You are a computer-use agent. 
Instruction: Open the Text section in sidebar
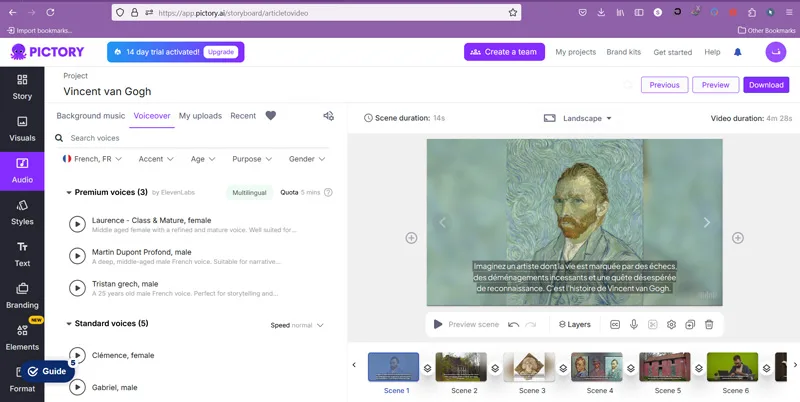[x=22, y=255]
